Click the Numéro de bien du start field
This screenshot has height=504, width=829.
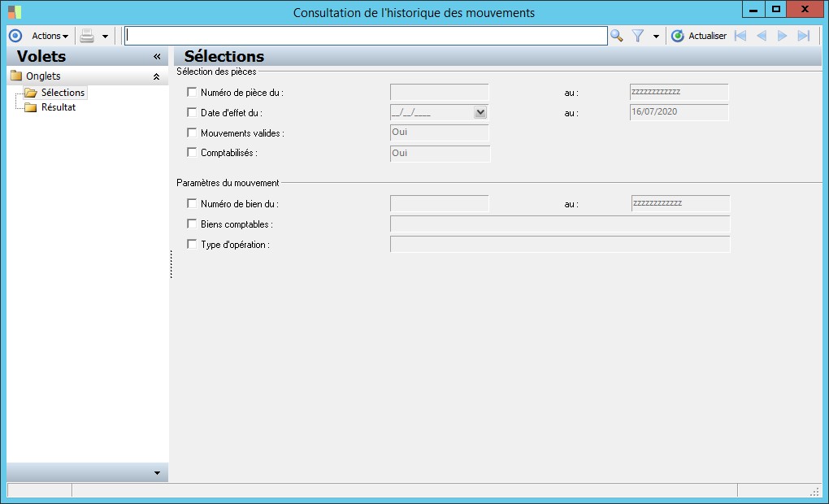click(440, 203)
